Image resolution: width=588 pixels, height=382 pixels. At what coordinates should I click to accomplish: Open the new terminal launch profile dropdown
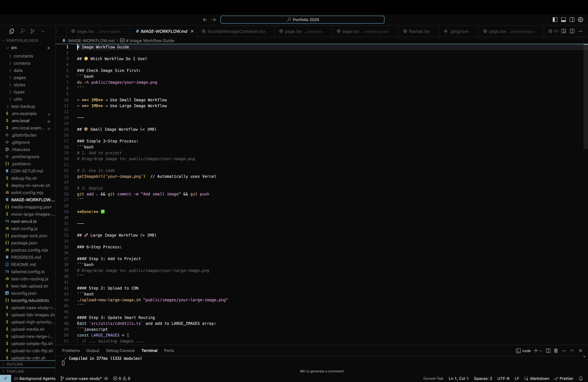541,351
